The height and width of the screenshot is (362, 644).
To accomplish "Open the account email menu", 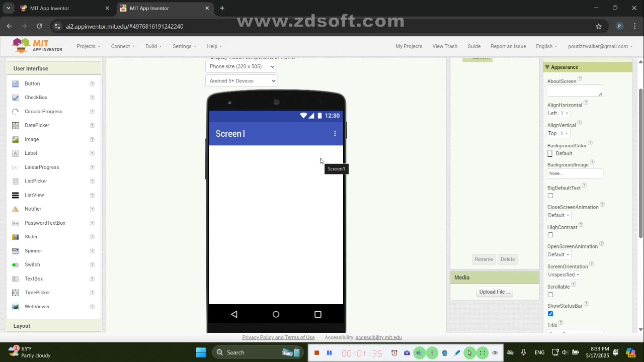I will pos(600,46).
